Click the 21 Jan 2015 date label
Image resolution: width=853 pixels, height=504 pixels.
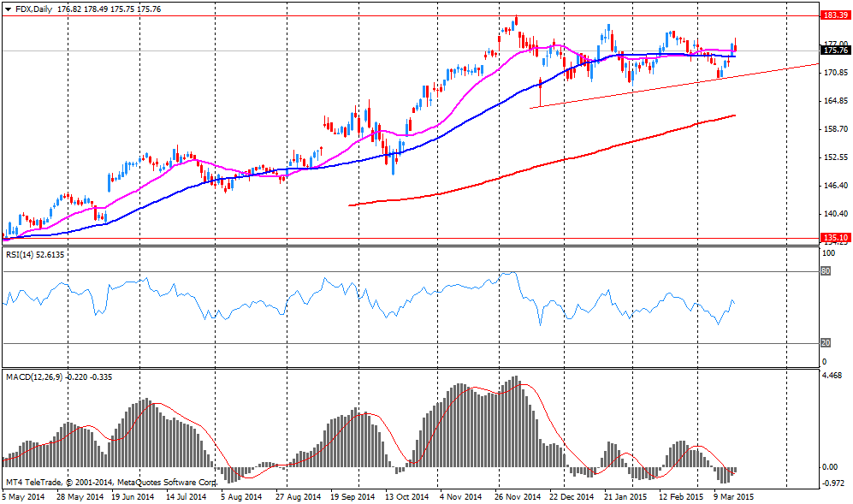[x=626, y=497]
